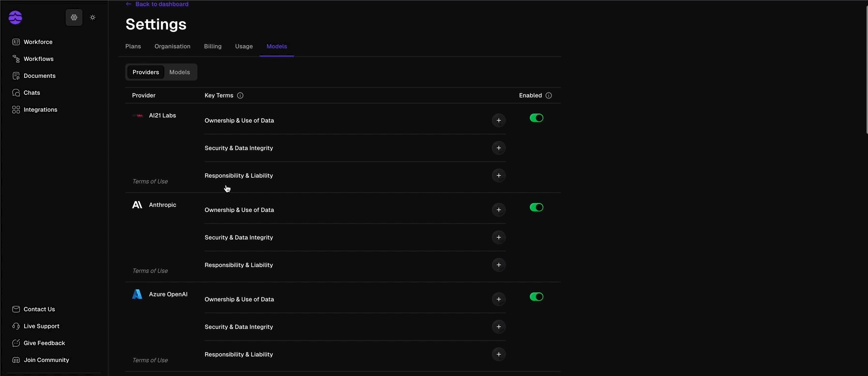Click the AI21 Labs provider logo
Viewport: 868px width, 376px height.
138,116
